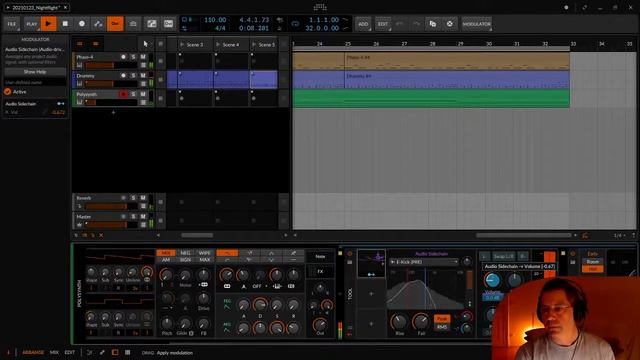Click the automation follow icon in toolbar
Viewport: 640px width, 360px height.
click(151, 24)
